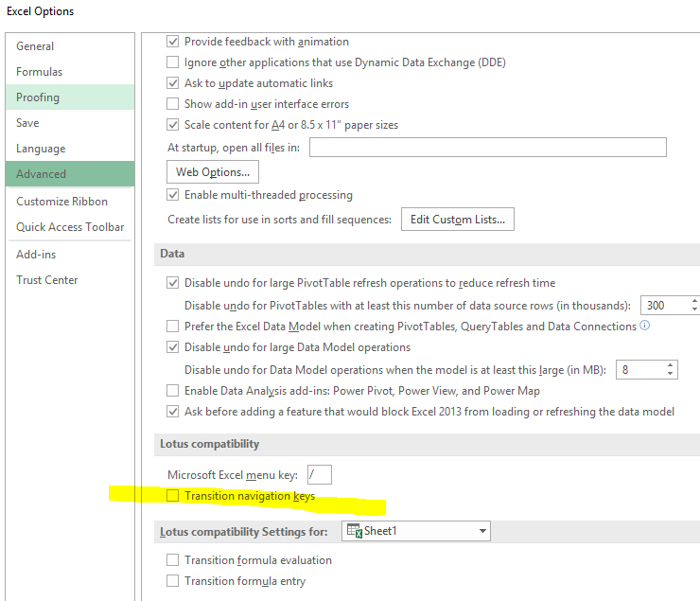Open the Lotus compatibility Settings sheet dropdown
Screen dimensions: 700x601
click(415, 531)
